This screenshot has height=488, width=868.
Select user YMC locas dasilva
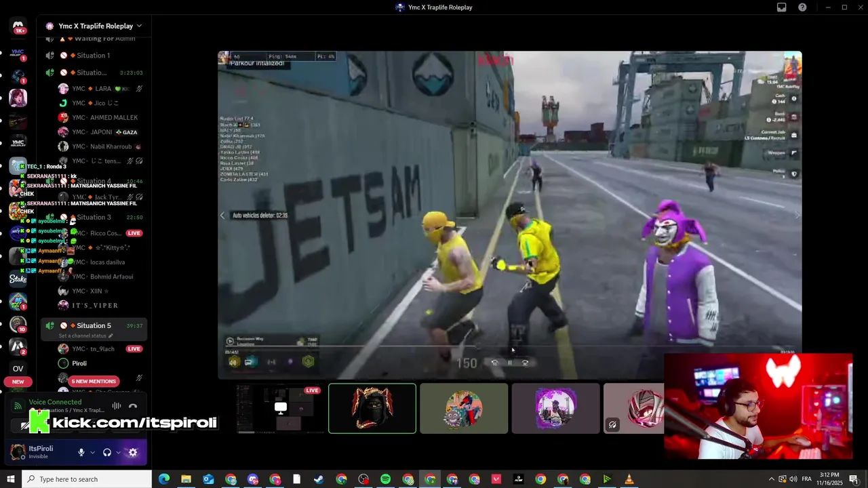tap(100, 262)
